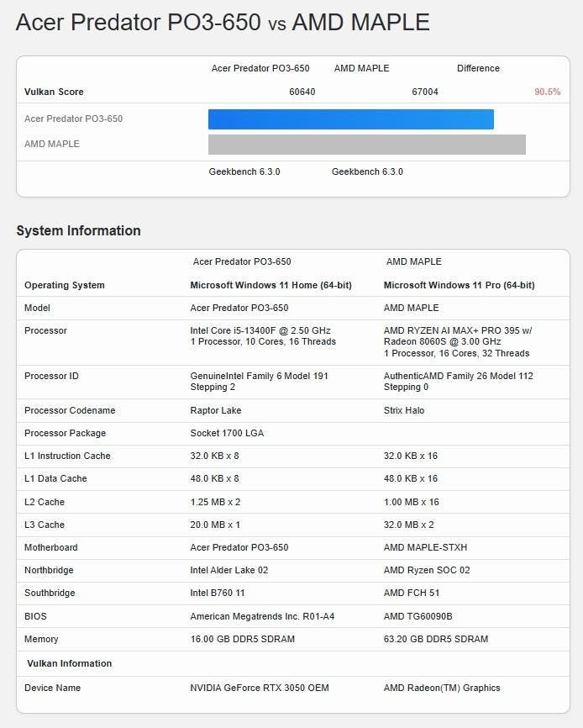Screen dimensions: 583x728
Task: Click the AMD TG60090B BIOS value
Action: (418, 616)
